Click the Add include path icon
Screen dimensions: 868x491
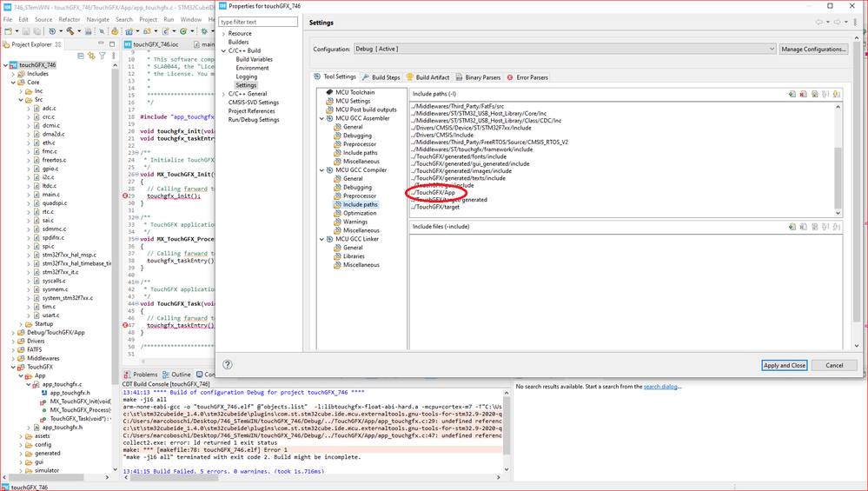click(792, 94)
